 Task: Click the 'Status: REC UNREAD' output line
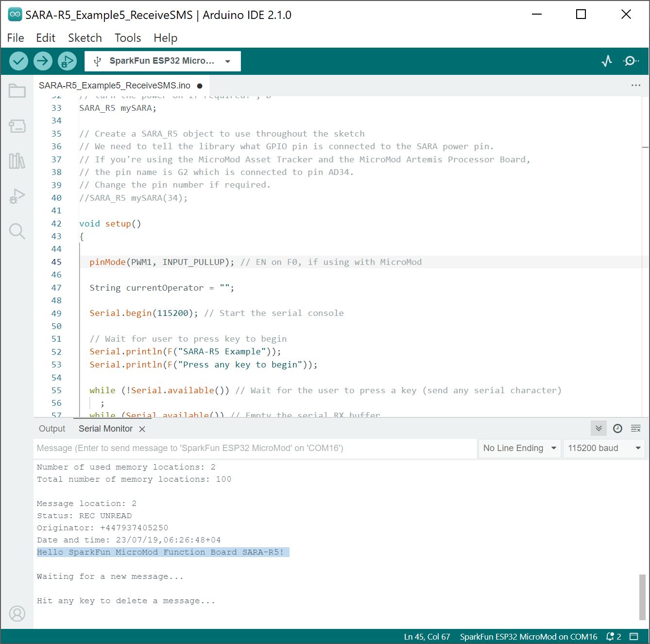tap(84, 516)
